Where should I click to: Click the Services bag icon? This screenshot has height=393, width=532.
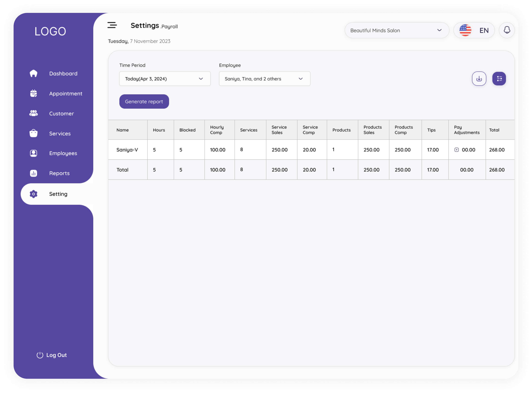tap(34, 133)
